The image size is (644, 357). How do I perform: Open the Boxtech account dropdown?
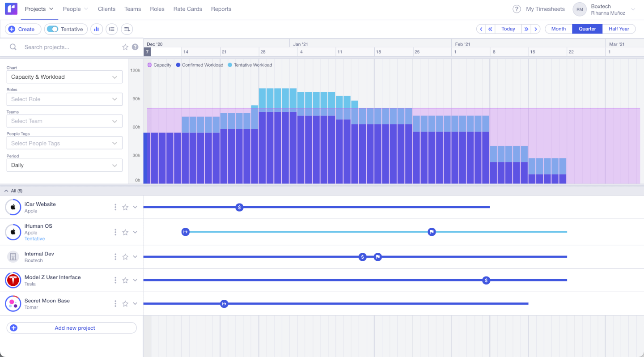(x=633, y=9)
